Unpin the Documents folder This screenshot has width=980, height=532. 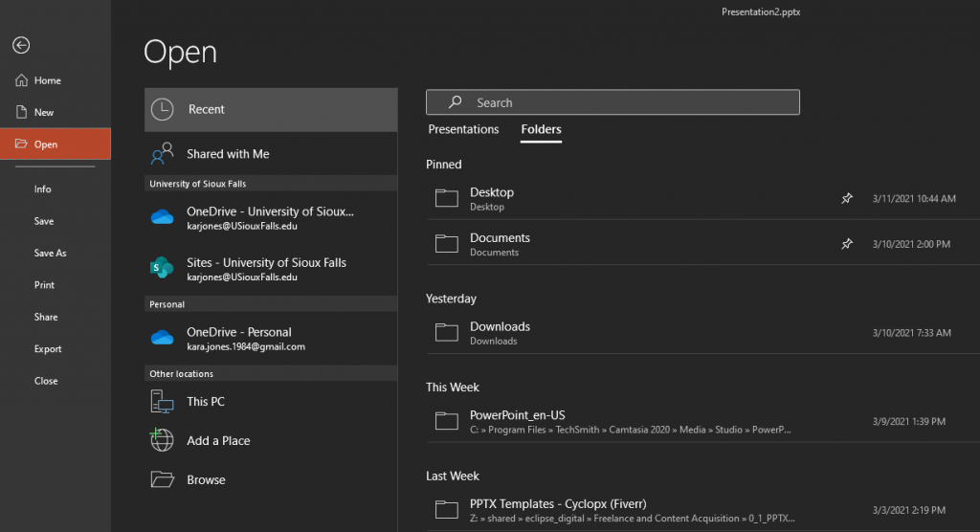pyautogui.click(x=847, y=244)
